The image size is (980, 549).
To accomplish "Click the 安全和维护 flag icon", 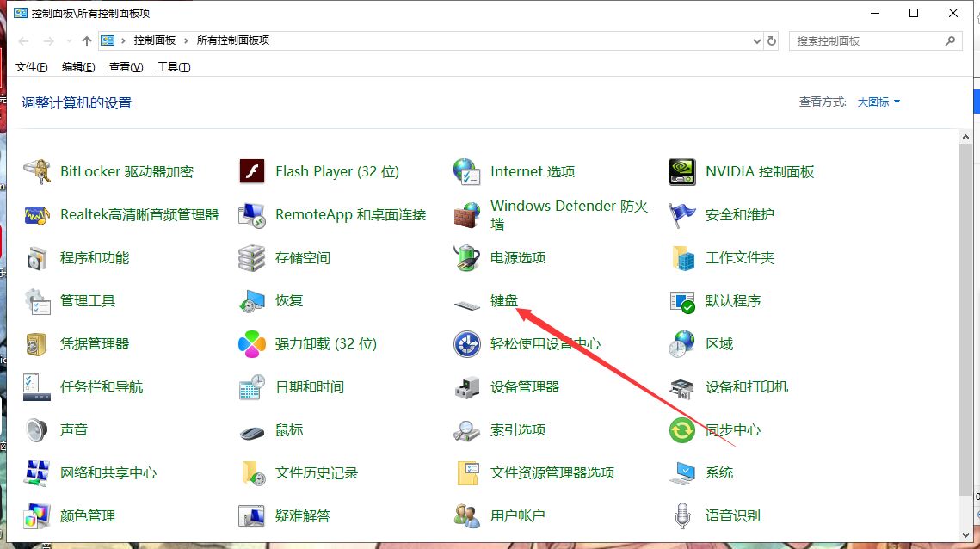I will point(682,214).
